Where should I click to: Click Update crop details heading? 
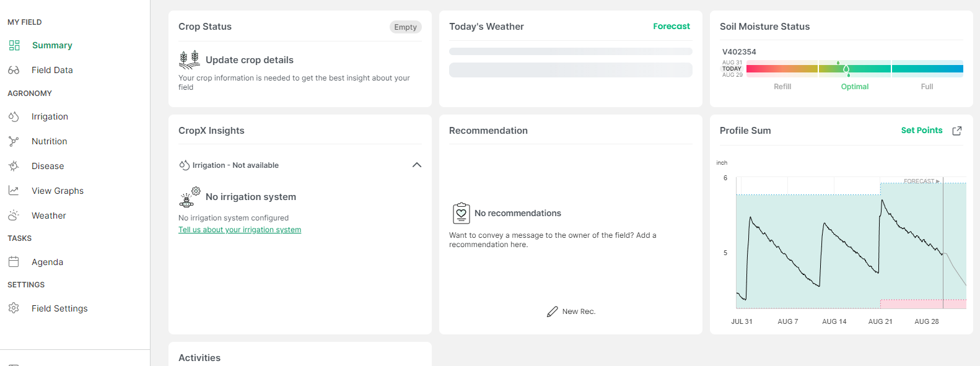click(249, 60)
